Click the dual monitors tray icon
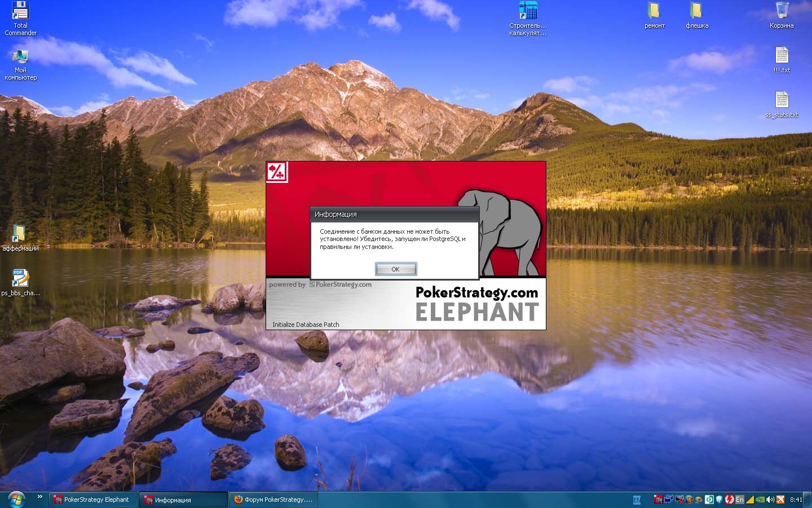The height and width of the screenshot is (508, 812). (669, 500)
